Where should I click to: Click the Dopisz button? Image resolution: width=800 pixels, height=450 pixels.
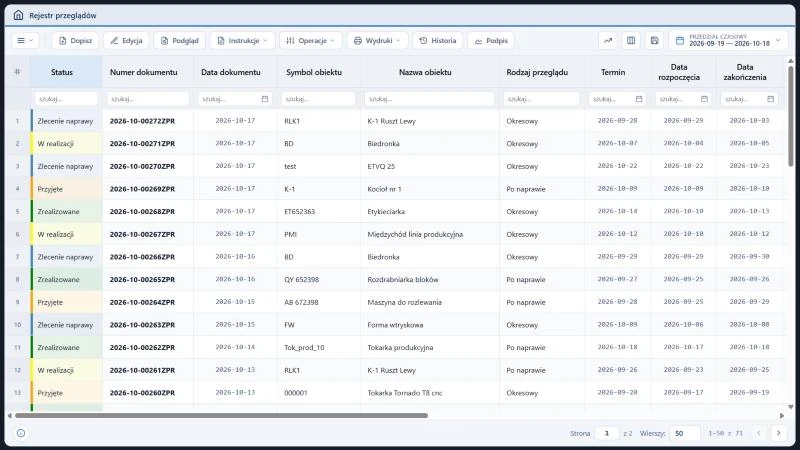[x=75, y=40]
